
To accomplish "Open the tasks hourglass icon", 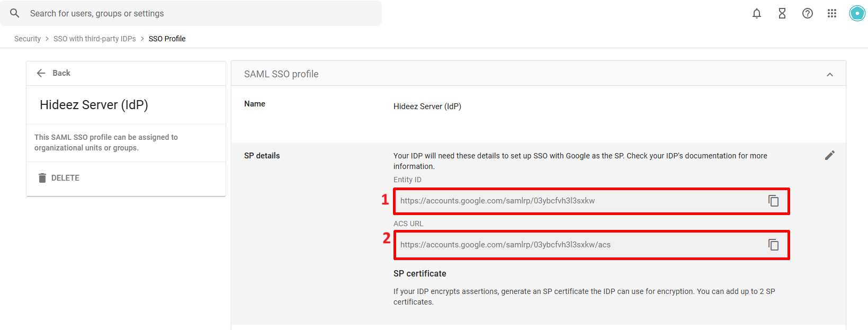I will coord(782,13).
